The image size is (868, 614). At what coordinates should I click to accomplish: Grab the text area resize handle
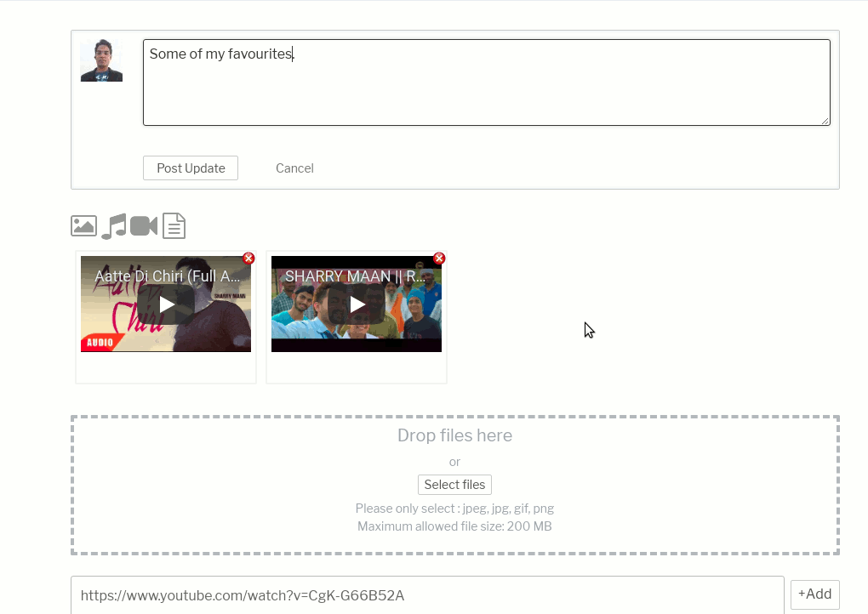pos(825,121)
